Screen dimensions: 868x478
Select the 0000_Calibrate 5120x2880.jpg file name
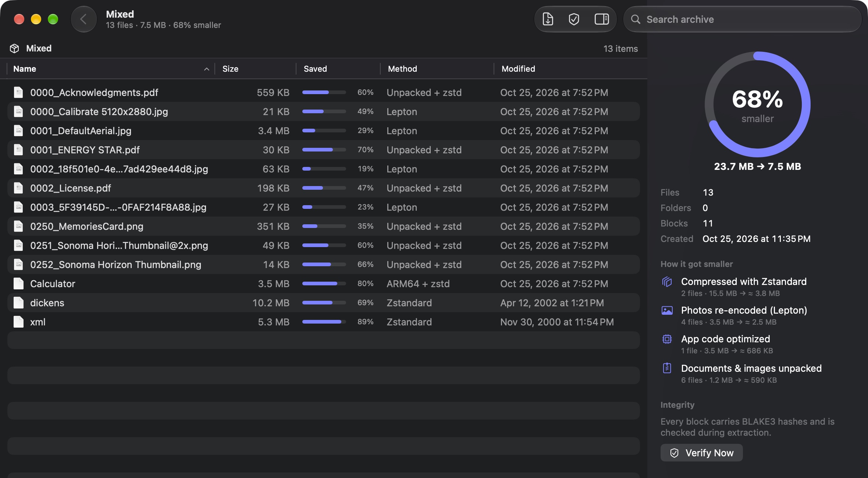pos(99,111)
